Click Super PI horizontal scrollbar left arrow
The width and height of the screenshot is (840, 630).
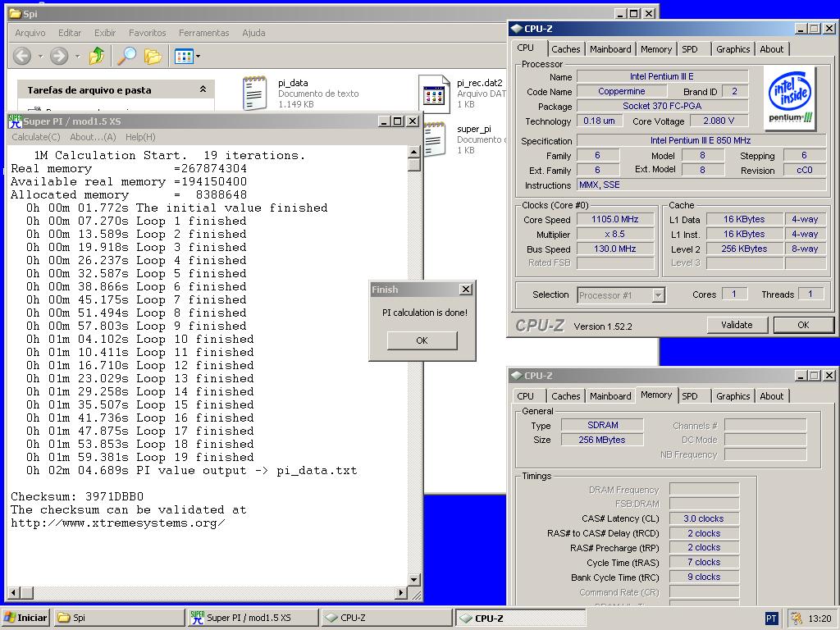tap(14, 592)
